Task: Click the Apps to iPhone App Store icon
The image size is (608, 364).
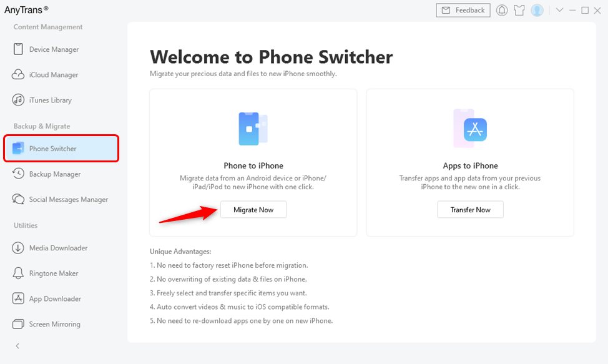Action: (470, 129)
